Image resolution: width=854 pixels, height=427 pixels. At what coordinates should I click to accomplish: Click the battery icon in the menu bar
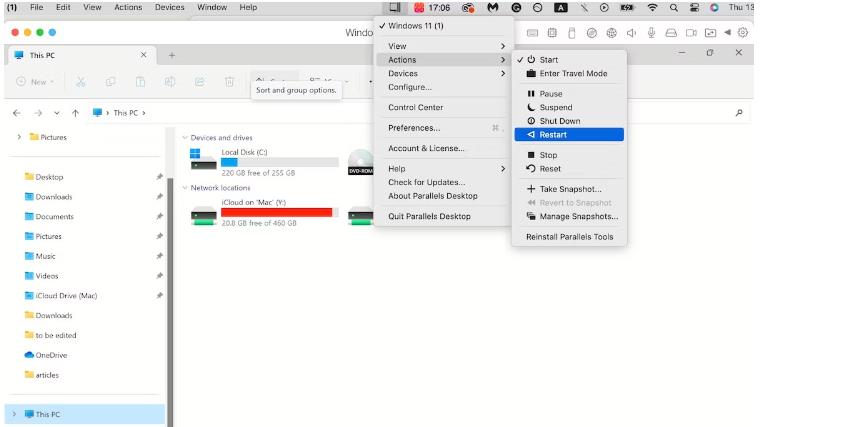625,8
